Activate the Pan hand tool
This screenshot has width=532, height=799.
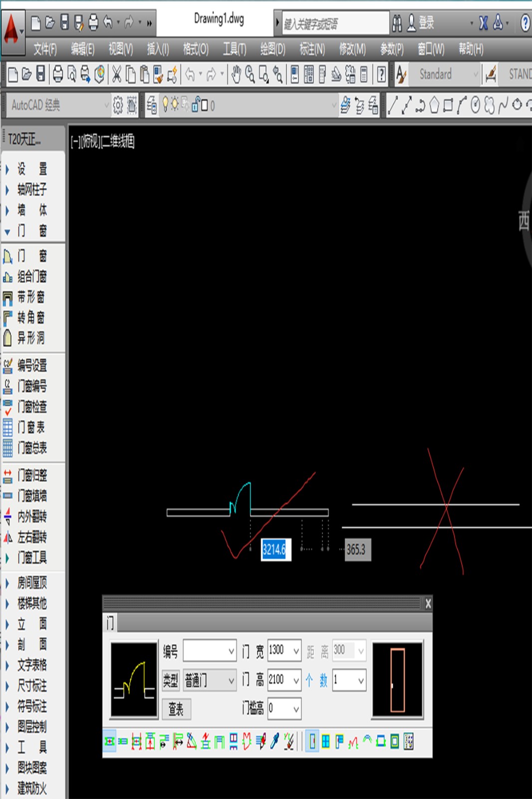click(x=236, y=75)
